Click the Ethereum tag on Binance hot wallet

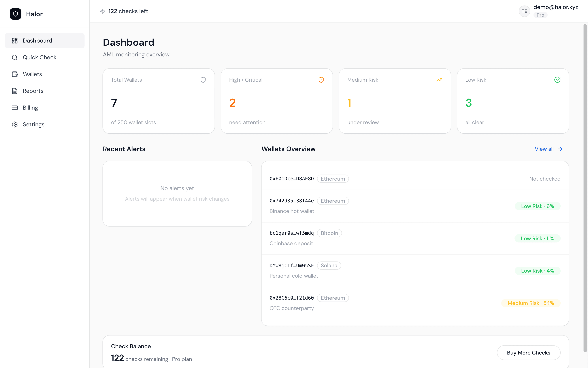(x=333, y=201)
